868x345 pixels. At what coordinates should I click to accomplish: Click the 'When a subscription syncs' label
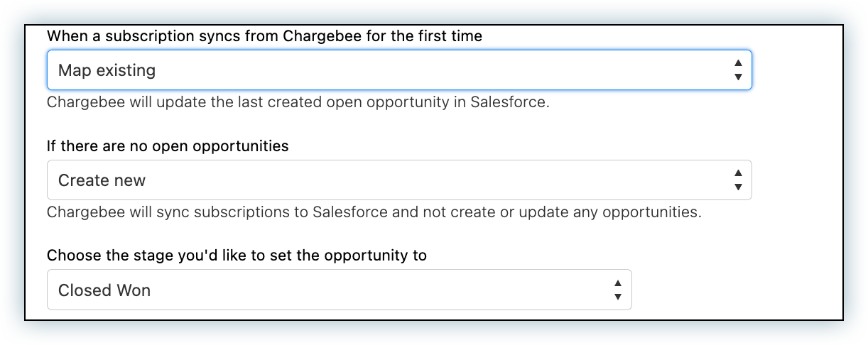(264, 36)
